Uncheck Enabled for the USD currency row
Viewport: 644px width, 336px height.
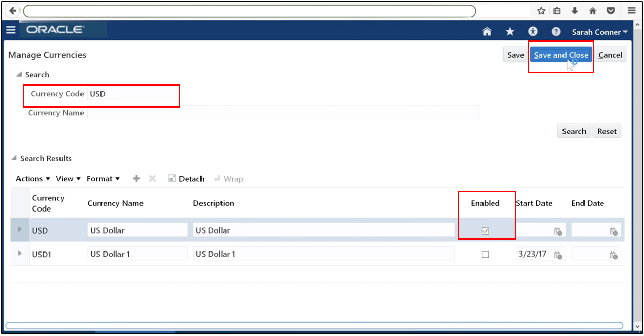click(486, 230)
